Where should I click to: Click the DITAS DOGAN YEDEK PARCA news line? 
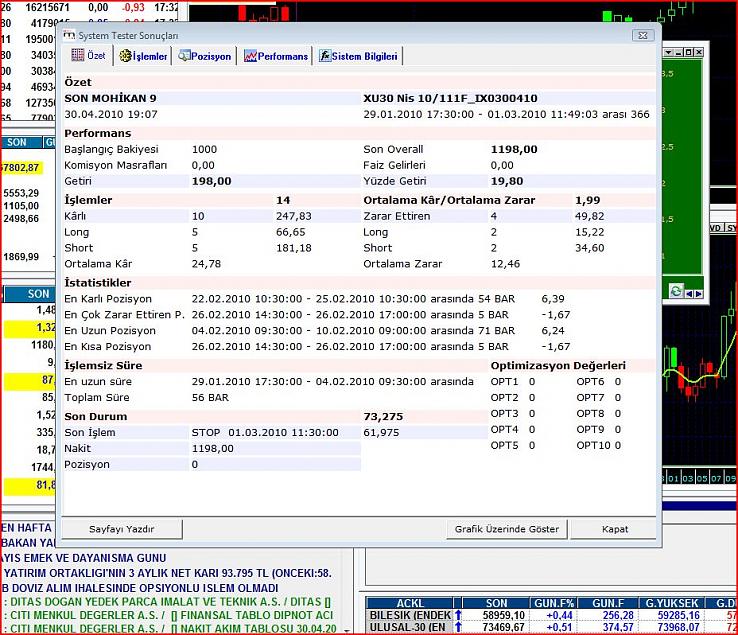point(170,602)
